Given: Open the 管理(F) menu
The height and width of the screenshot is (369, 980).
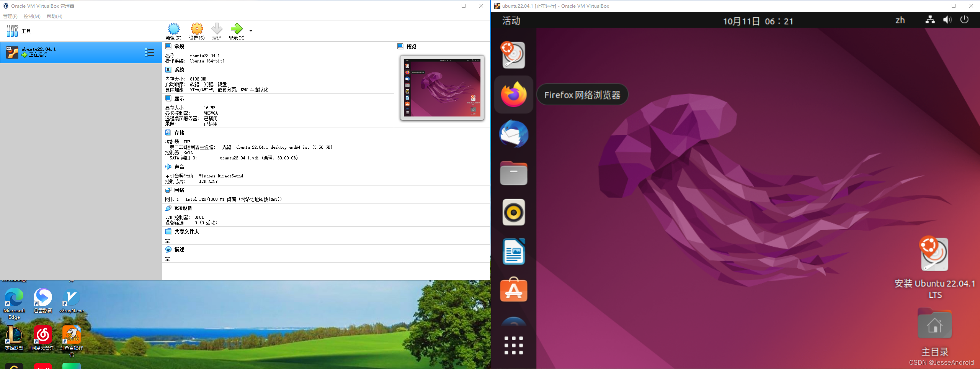Looking at the screenshot, I should click(x=10, y=16).
